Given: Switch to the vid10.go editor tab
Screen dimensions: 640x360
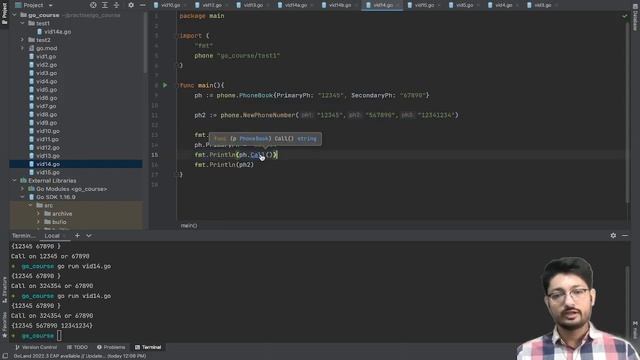Looking at the screenshot, I should point(170,5).
